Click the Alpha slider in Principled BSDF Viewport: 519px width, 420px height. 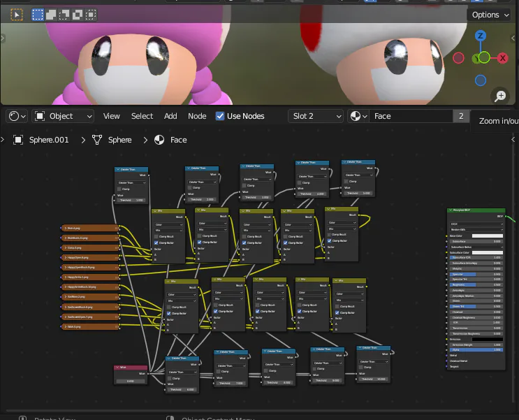pyautogui.click(x=476, y=350)
